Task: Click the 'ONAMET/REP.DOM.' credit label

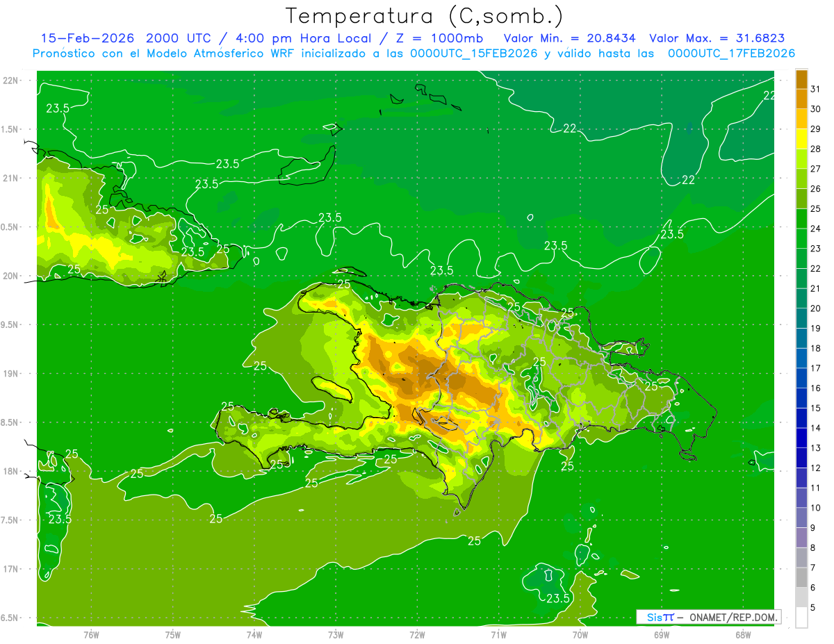Action: tap(733, 617)
